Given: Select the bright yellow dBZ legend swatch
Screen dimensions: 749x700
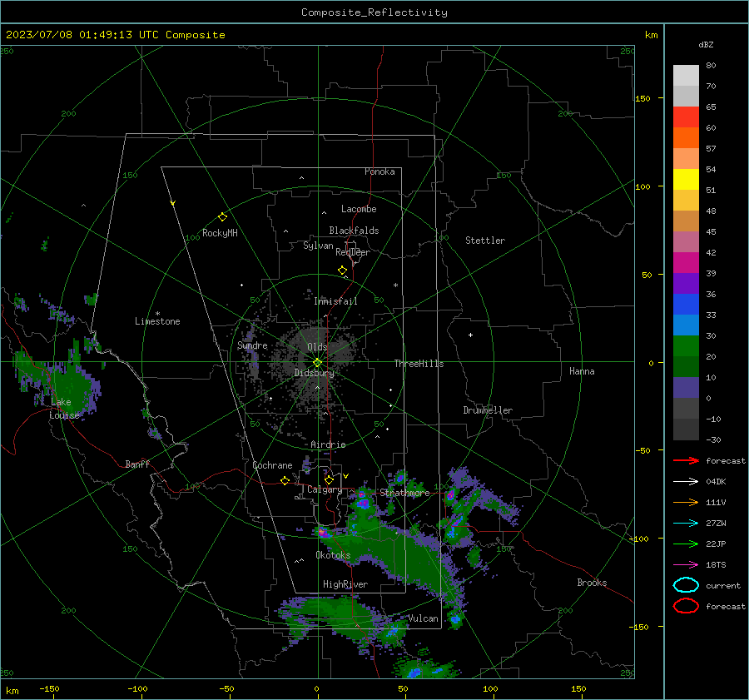Looking at the screenshot, I should pyautogui.click(x=686, y=179).
